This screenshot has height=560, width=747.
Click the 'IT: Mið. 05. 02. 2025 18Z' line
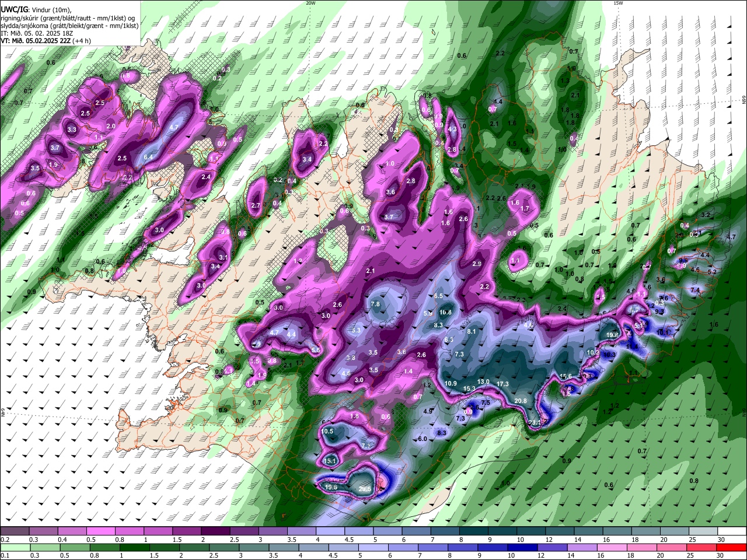point(36,33)
